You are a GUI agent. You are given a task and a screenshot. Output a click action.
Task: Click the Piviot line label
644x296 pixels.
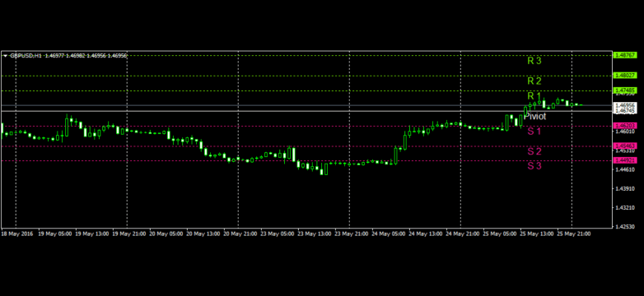click(535, 117)
